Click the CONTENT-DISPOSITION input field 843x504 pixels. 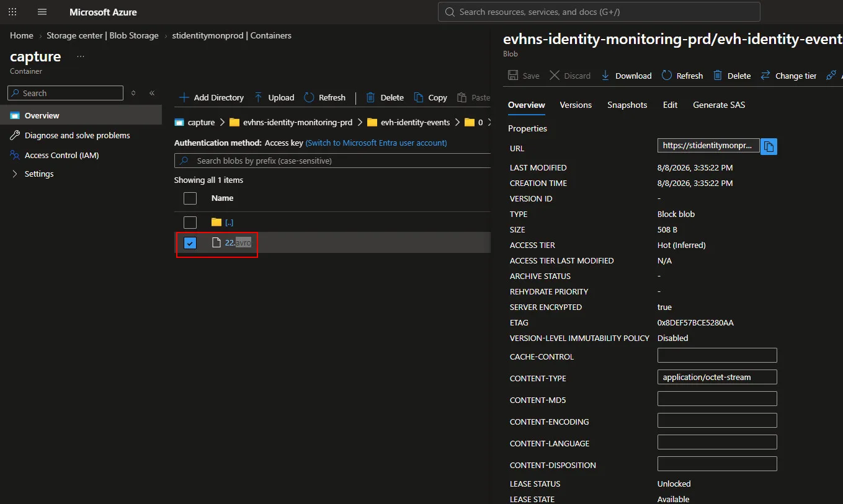[x=717, y=464]
